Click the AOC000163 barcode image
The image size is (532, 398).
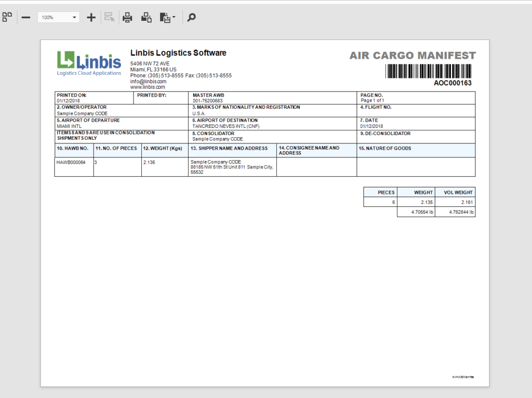429,71
